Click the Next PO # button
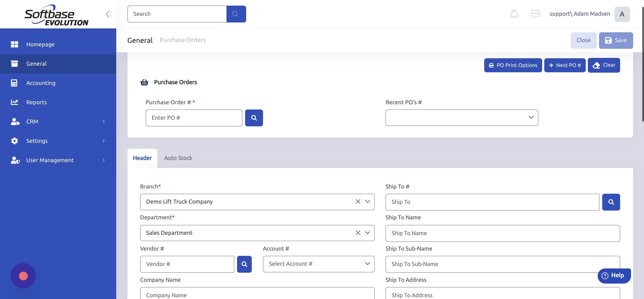Viewport: 644px width, 299px height. [x=565, y=65]
